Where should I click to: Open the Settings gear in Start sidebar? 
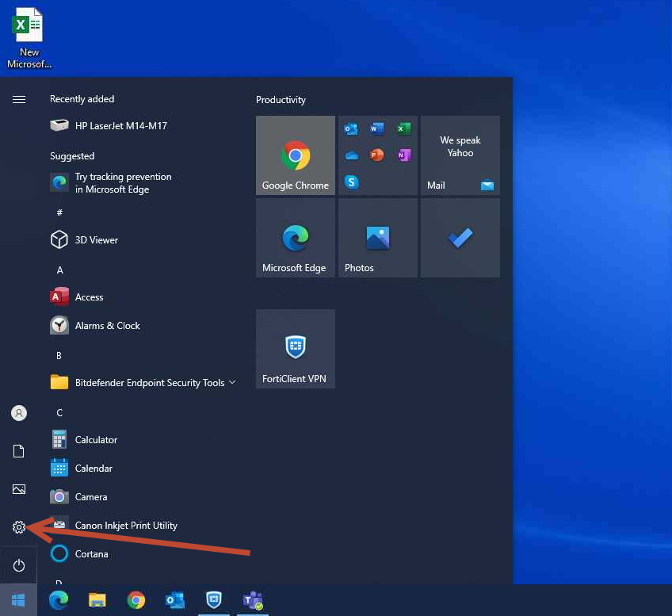[x=19, y=527]
